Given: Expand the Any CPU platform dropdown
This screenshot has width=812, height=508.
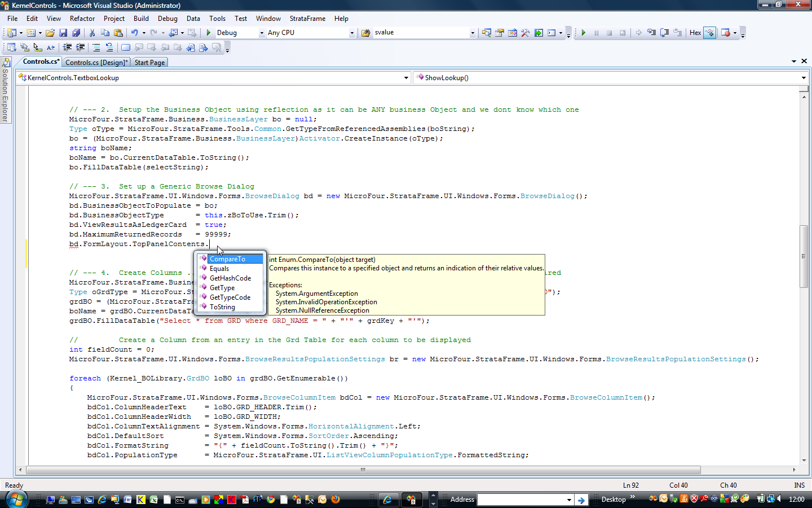Looking at the screenshot, I should [352, 33].
